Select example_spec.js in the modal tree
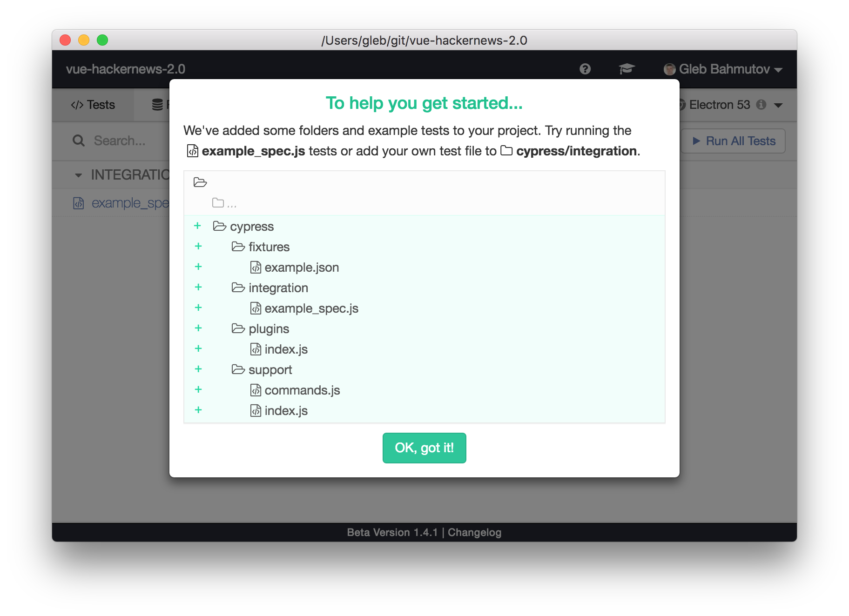Image resolution: width=849 pixels, height=616 pixels. click(x=311, y=308)
